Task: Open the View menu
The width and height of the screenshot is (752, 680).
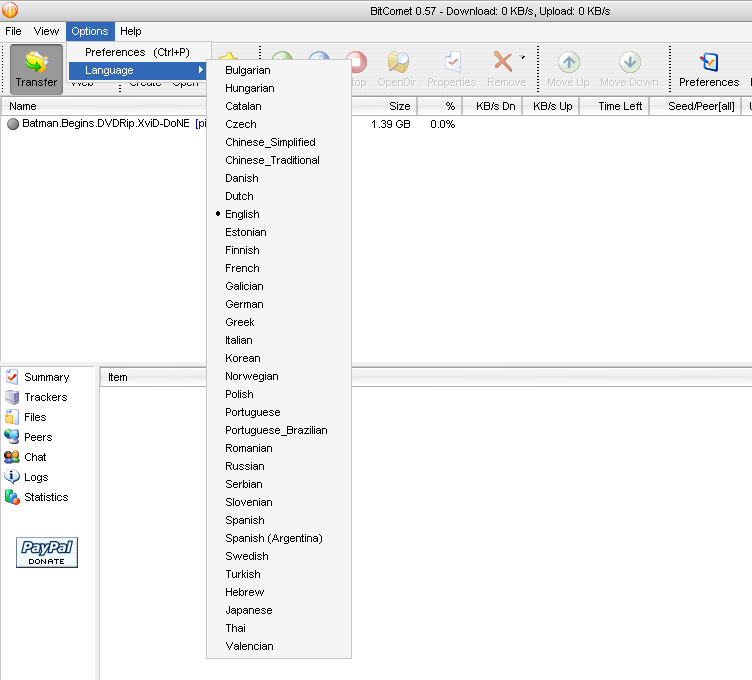Action: click(47, 31)
